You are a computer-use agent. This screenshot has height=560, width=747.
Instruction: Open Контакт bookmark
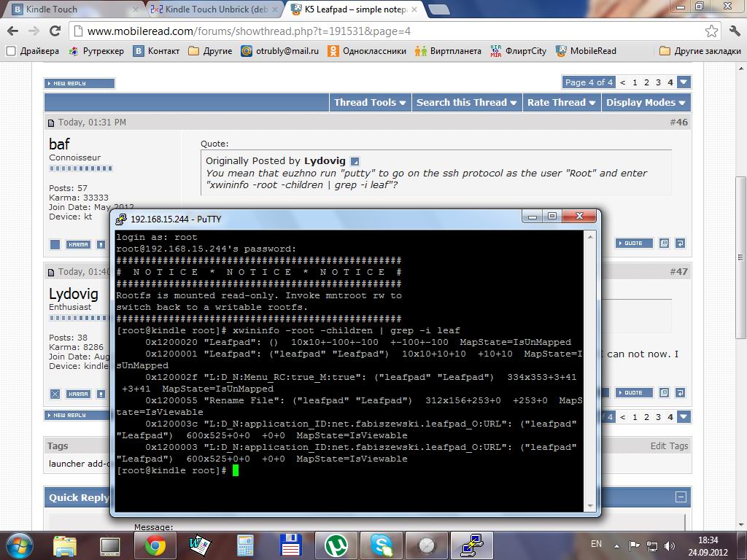pyautogui.click(x=156, y=51)
